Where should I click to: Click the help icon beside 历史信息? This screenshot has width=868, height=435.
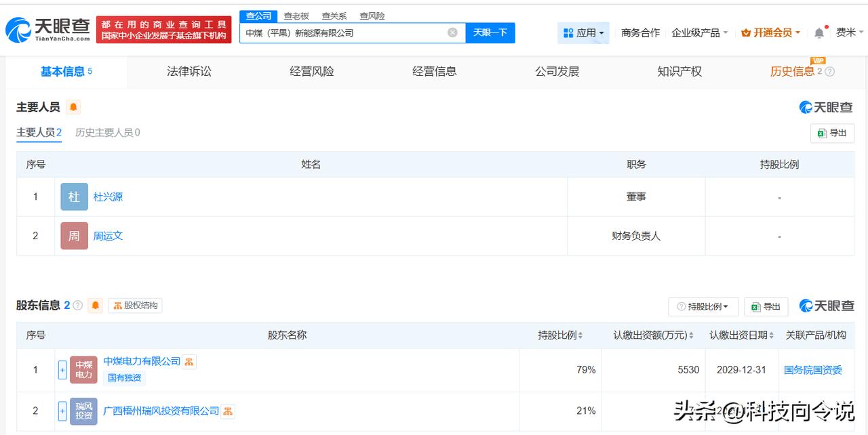830,72
